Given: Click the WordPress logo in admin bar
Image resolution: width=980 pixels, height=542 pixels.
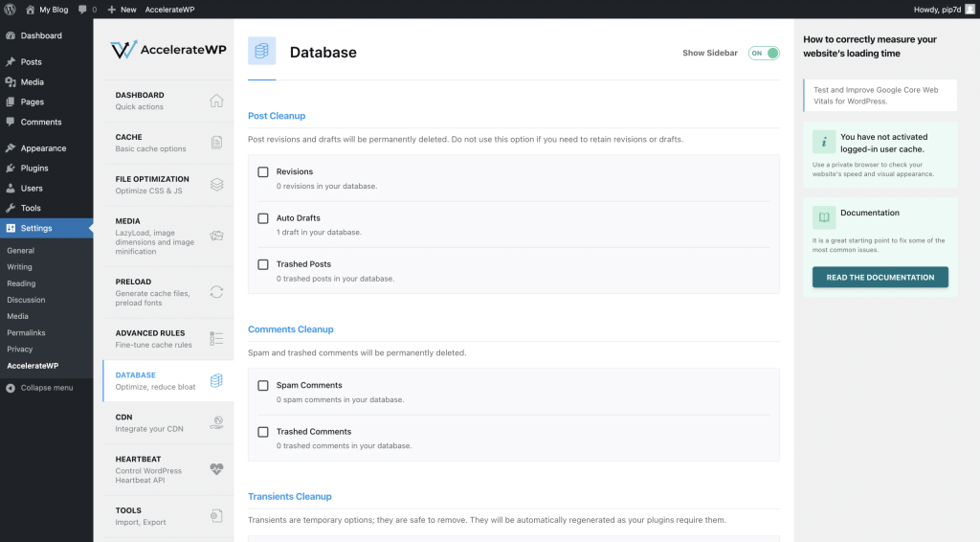Looking at the screenshot, I should click(10, 10).
